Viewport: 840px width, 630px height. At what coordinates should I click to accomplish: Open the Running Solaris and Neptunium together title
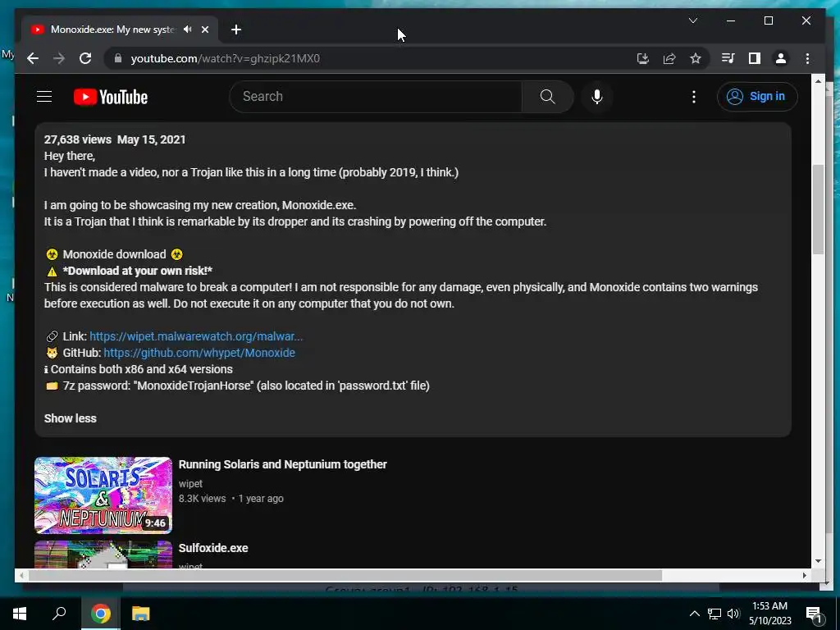pos(282,464)
